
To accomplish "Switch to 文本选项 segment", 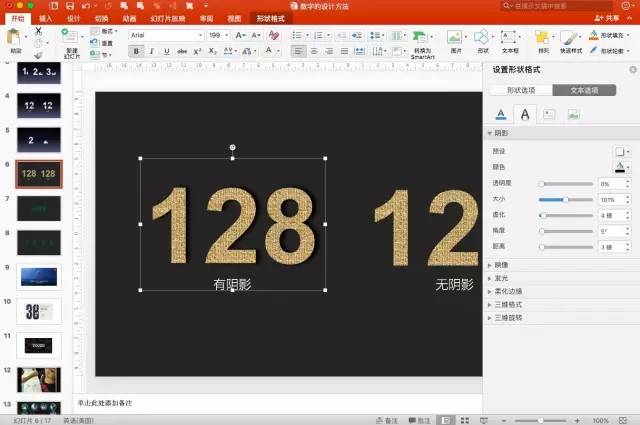I will pos(577,90).
